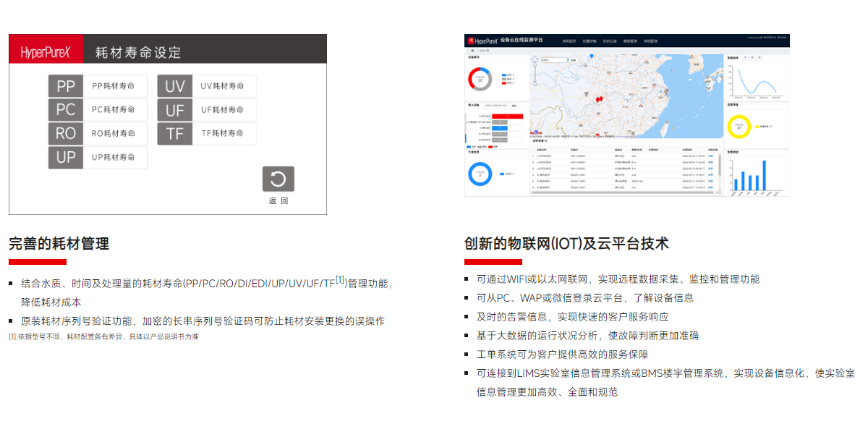This screenshot has height=445, width=868.
Task: Click the yellow alarm level donut chart
Action: [739, 127]
